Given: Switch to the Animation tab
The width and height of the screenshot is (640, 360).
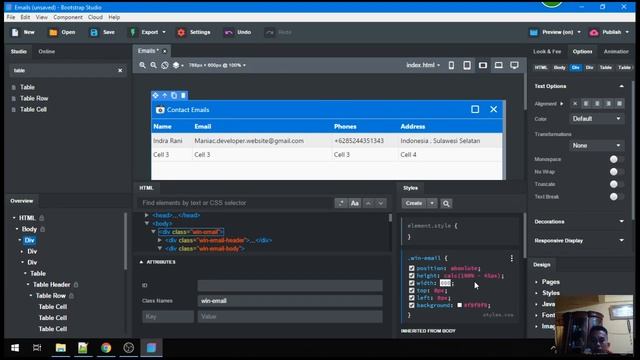Looking at the screenshot, I should click(x=616, y=51).
